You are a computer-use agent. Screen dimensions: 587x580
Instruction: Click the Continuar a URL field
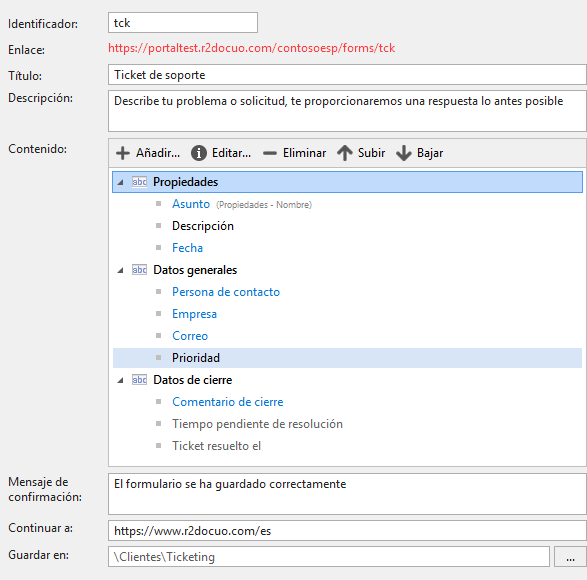347,531
